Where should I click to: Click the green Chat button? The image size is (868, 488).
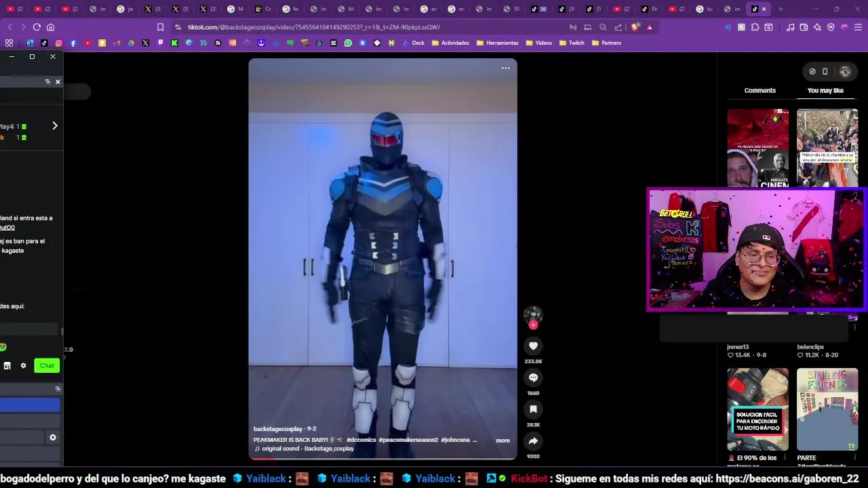click(x=47, y=365)
